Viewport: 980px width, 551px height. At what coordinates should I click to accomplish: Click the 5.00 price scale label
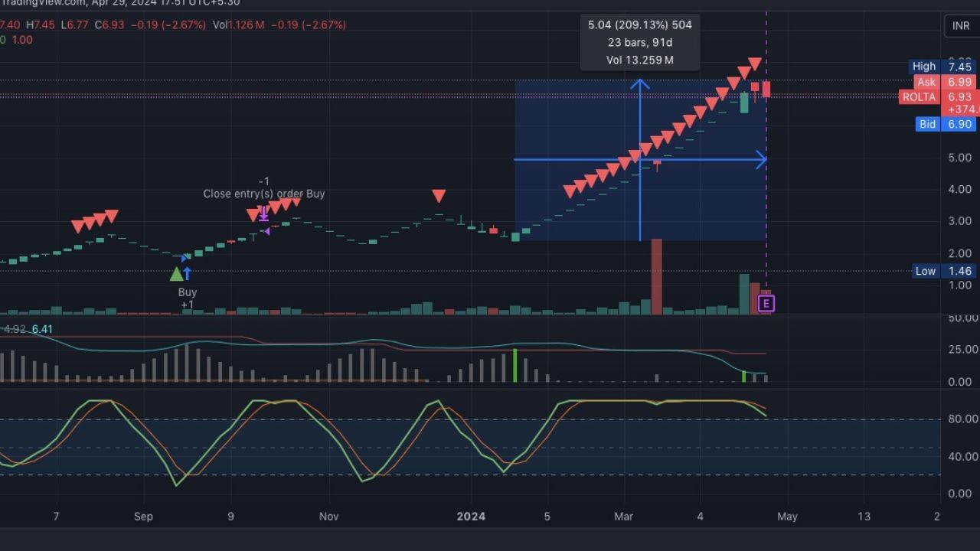pyautogui.click(x=960, y=158)
